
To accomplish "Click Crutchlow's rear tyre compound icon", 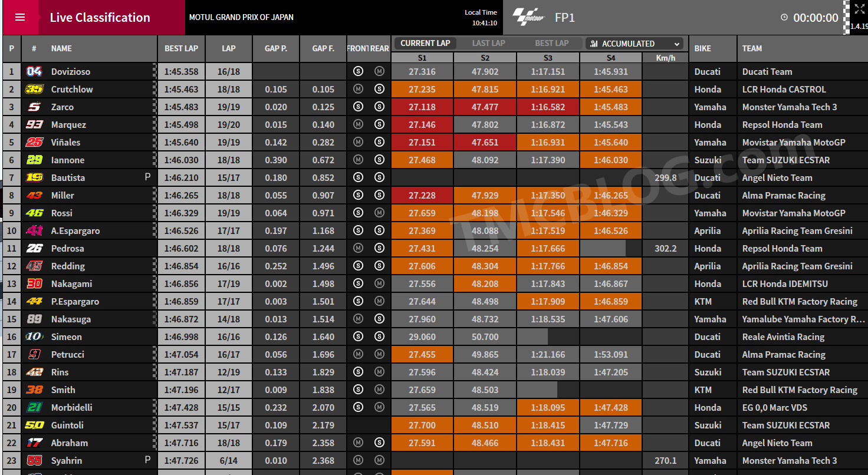I will [x=379, y=89].
